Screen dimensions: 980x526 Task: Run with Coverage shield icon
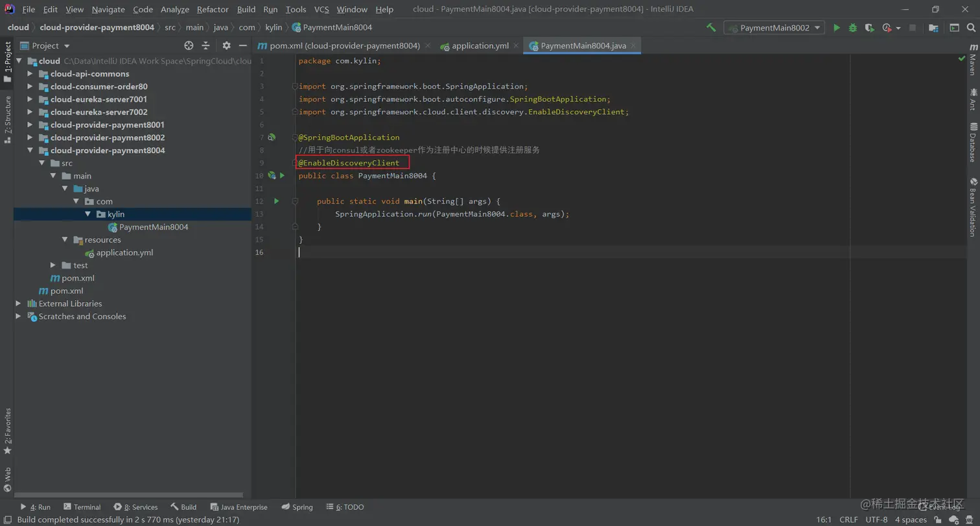[x=870, y=28]
